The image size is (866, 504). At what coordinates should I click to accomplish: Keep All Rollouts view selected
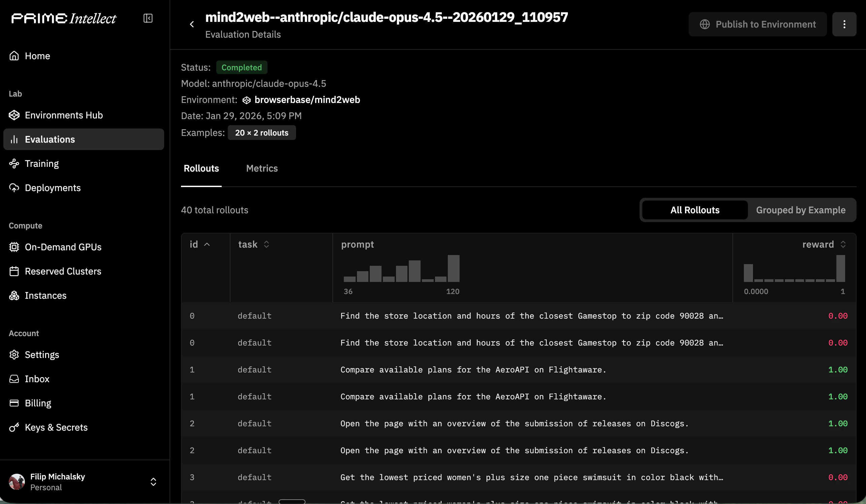tap(695, 210)
